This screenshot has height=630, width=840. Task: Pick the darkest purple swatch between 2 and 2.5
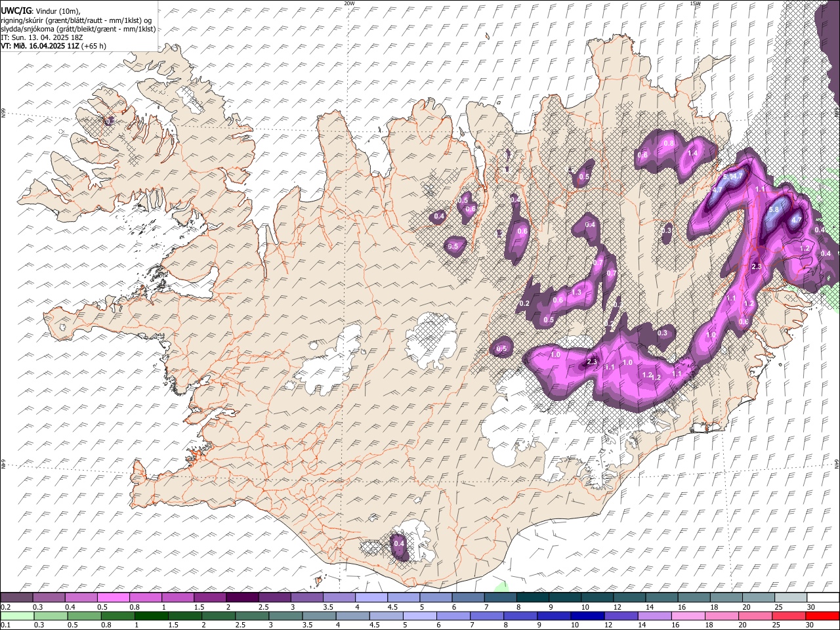(242, 598)
